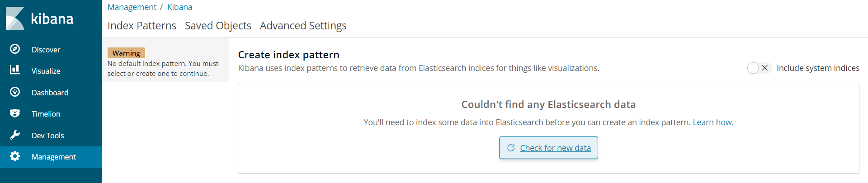Toggle the Include system indices switch
Screen dimensions: 868x183
click(759, 68)
